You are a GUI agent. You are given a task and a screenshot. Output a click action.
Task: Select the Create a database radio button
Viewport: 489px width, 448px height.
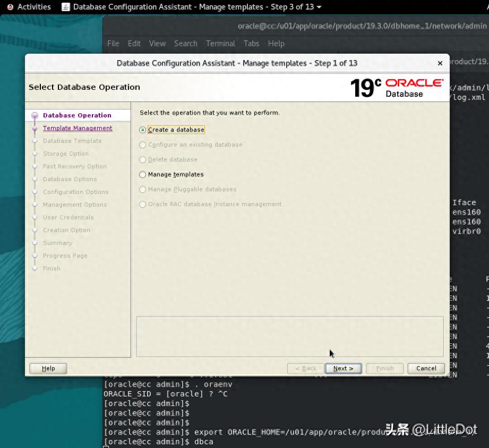tap(142, 130)
